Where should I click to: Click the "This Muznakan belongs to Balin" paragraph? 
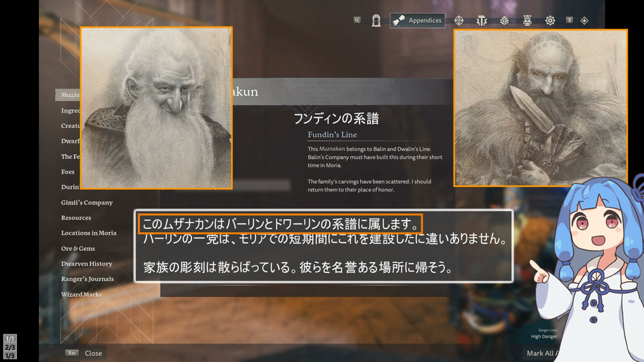375,157
